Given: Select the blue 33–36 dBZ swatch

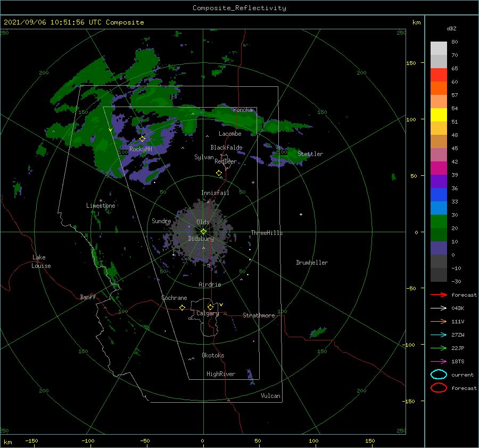Looking at the screenshot, I should point(439,194).
